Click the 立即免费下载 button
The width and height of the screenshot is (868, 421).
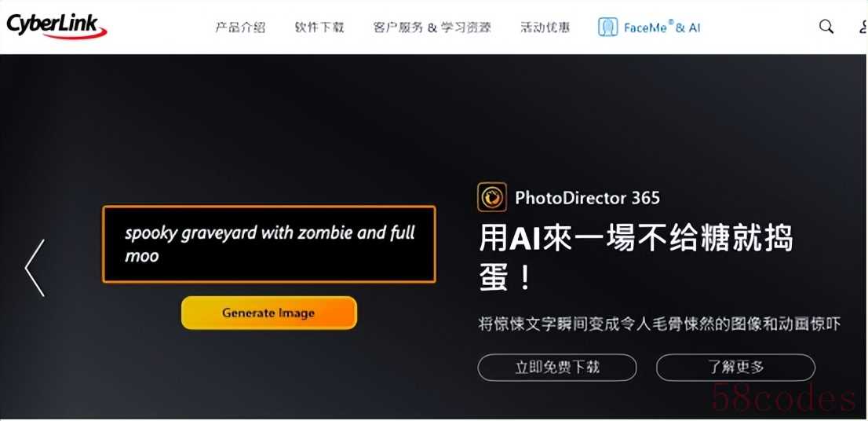tap(557, 368)
